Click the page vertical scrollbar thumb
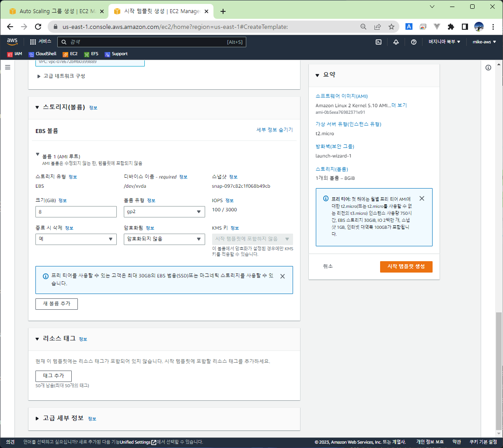This screenshot has width=503, height=448. [499, 370]
